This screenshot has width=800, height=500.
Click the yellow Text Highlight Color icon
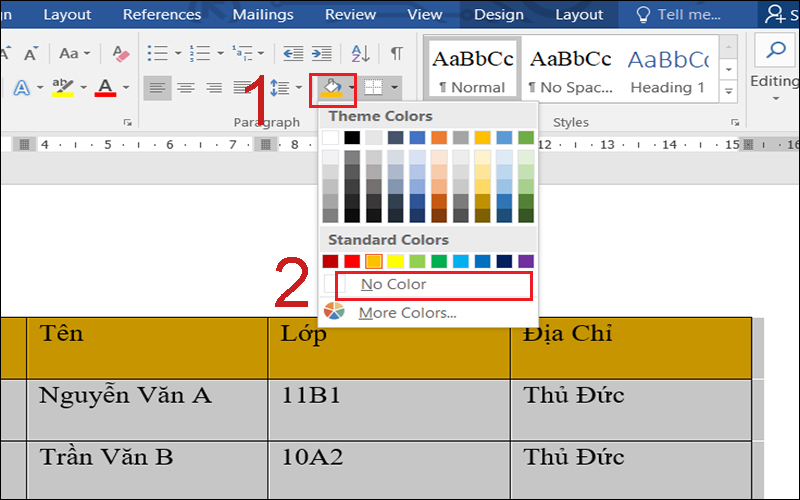[x=63, y=88]
